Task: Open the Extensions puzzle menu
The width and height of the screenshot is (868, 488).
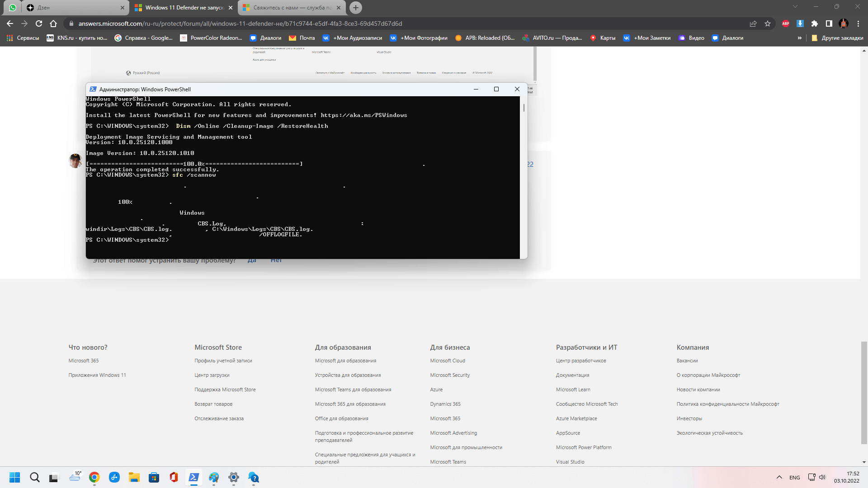Action: point(815,23)
